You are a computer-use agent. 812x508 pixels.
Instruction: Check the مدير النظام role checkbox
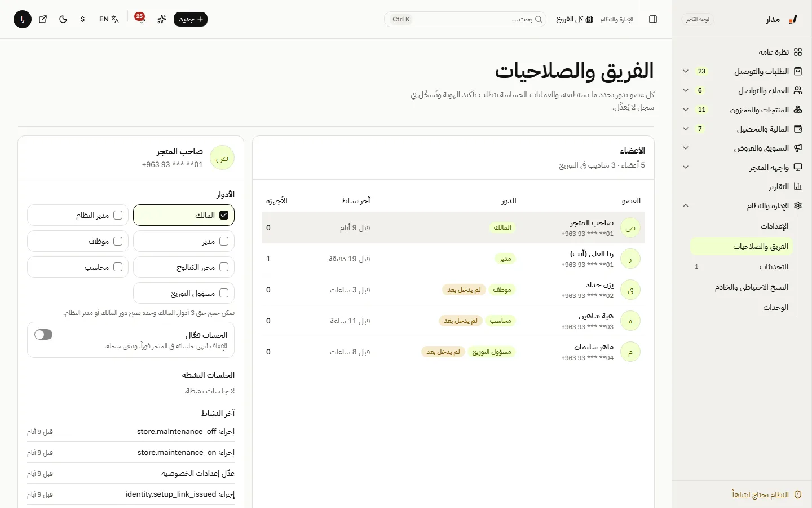(x=118, y=215)
